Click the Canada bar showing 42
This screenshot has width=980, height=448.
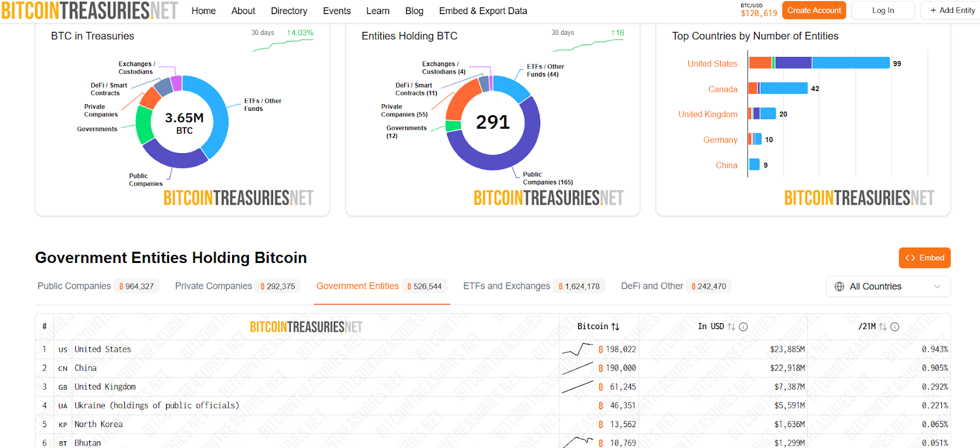[778, 88]
